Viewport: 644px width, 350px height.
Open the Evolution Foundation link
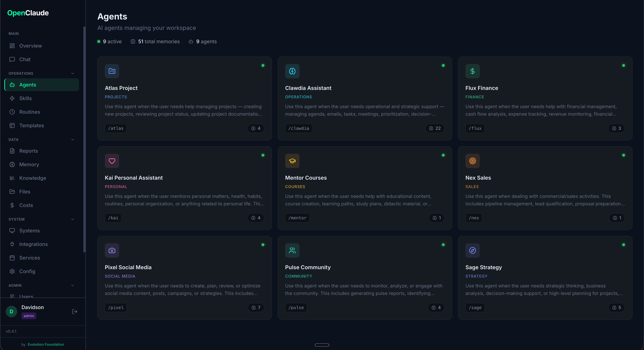[x=46, y=344]
